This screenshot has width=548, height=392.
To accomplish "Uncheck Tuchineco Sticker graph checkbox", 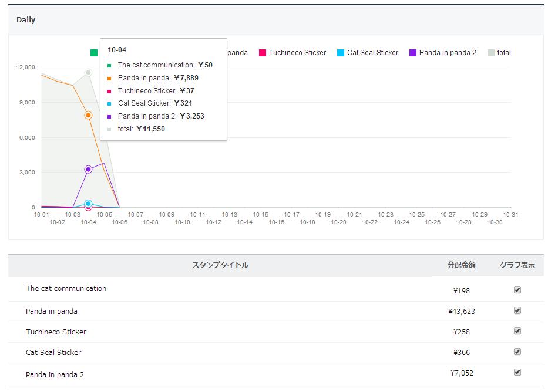I will click(x=517, y=331).
